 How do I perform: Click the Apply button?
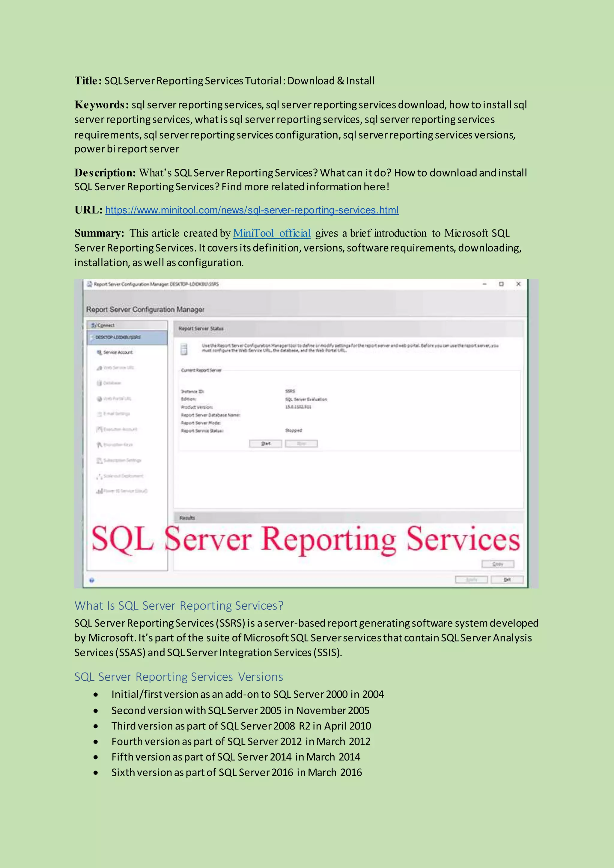point(471,580)
